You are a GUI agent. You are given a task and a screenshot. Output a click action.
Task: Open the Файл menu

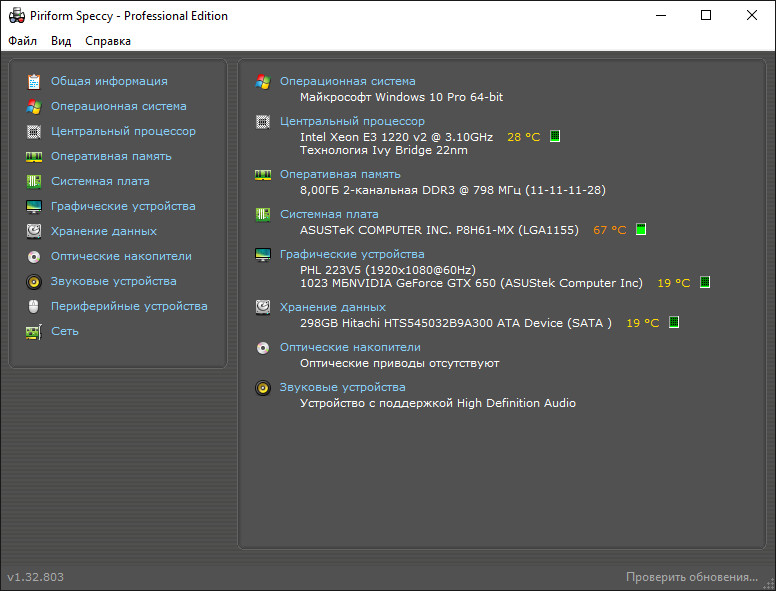(x=22, y=41)
